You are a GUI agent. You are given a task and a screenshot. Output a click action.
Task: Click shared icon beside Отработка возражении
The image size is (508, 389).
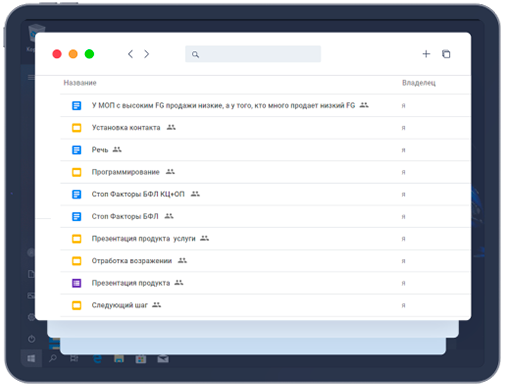182,260
